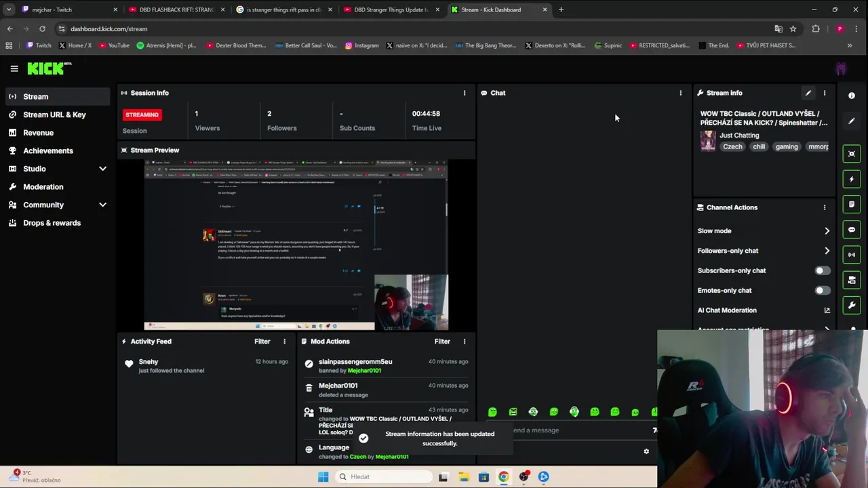The image size is (868, 488).
Task: Open the Mod Actions Filter dropdown
Action: click(442, 342)
